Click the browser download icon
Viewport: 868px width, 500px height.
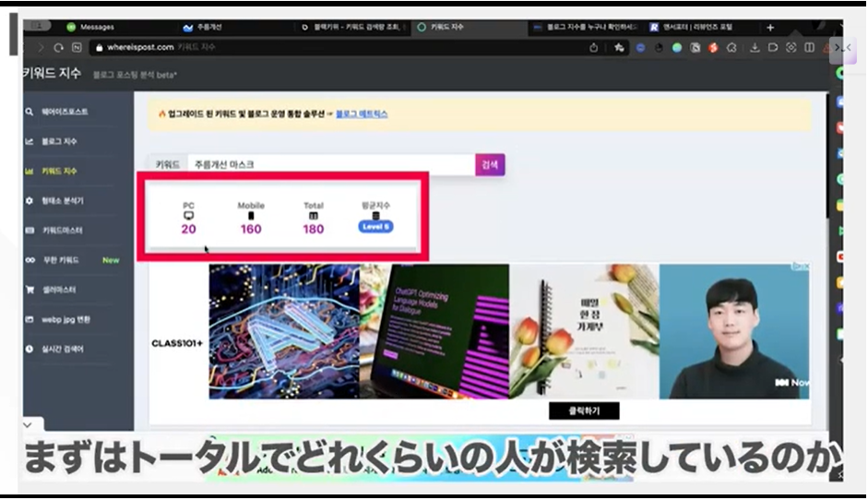(x=754, y=47)
